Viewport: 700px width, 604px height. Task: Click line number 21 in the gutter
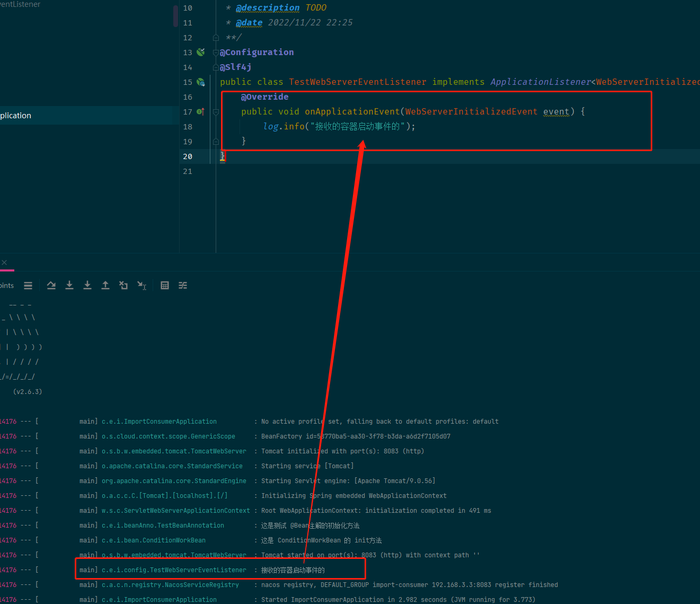(x=188, y=171)
